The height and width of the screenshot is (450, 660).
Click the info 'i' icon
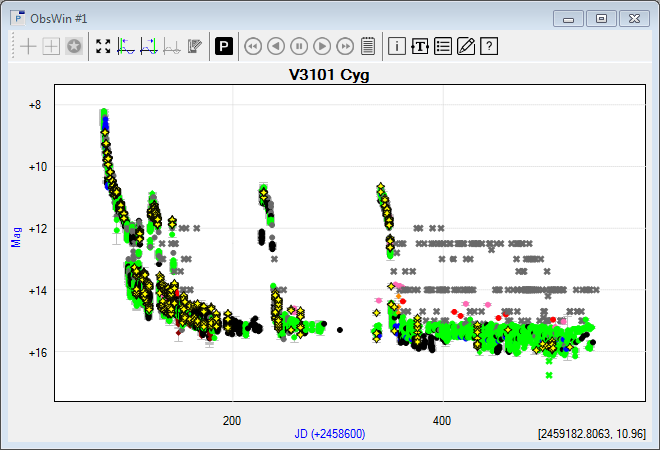pos(397,46)
